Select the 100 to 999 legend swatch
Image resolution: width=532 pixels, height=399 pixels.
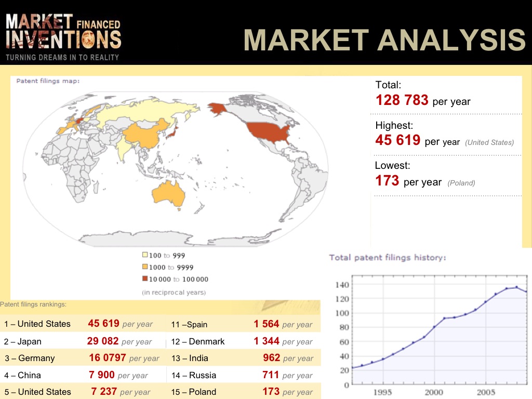tap(145, 255)
